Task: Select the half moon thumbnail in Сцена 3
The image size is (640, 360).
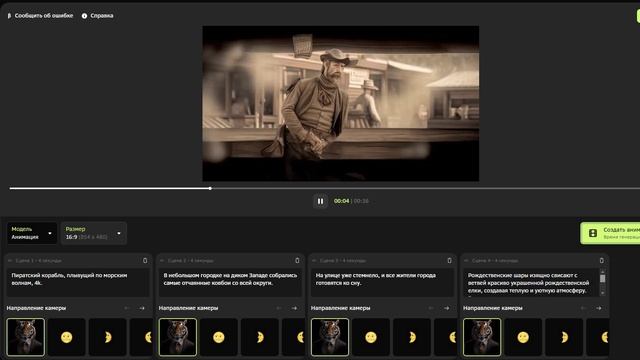Action: click(x=412, y=337)
